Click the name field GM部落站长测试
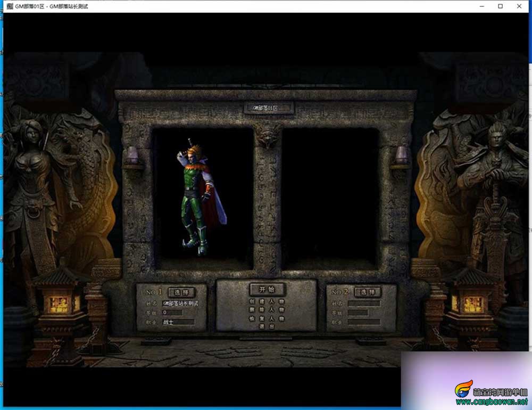This screenshot has height=410, width=532. [x=180, y=304]
